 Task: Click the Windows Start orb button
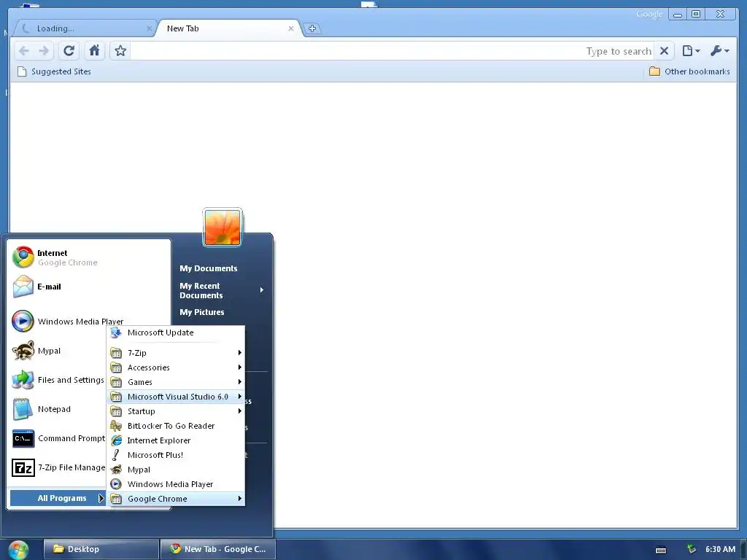(x=18, y=550)
